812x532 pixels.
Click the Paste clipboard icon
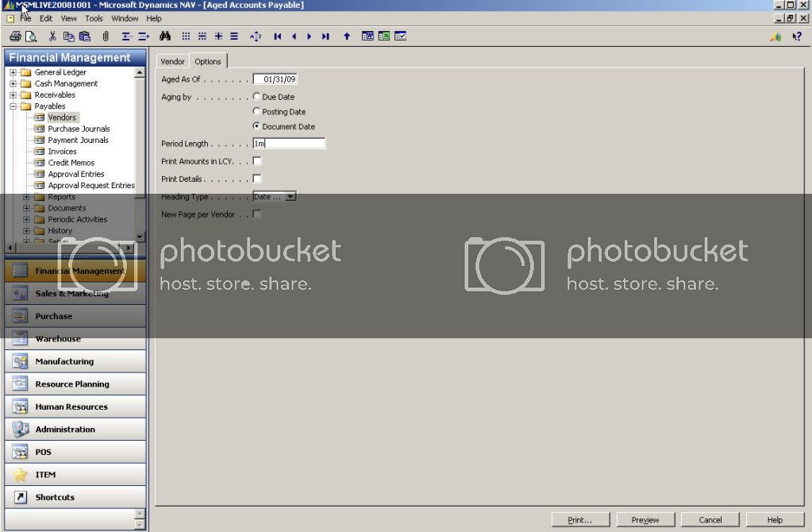85,37
